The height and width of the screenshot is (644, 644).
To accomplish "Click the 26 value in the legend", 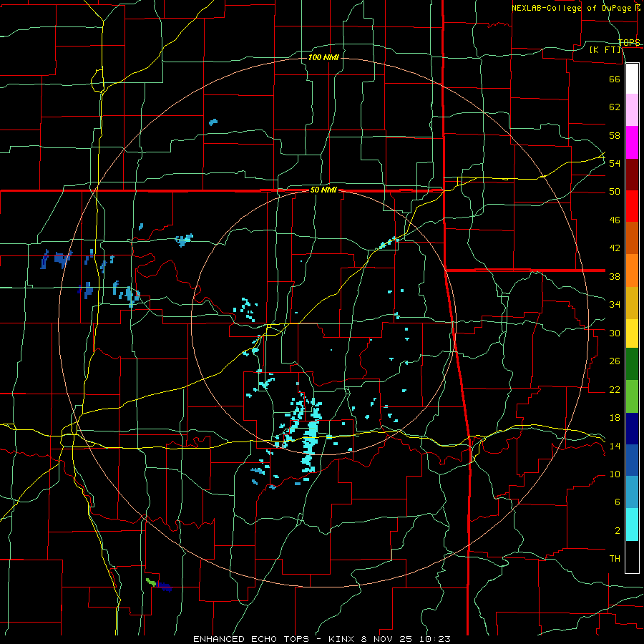I will 615,361.
